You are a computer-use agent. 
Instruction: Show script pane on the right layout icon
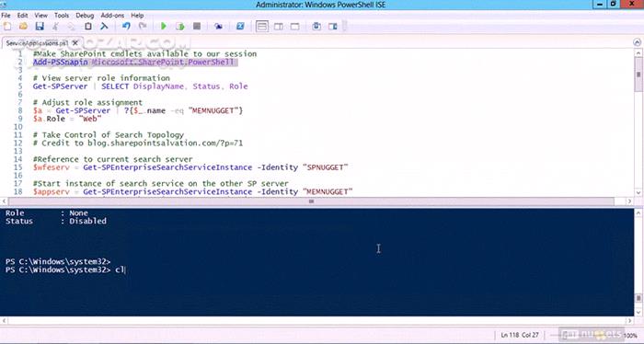pos(278,27)
